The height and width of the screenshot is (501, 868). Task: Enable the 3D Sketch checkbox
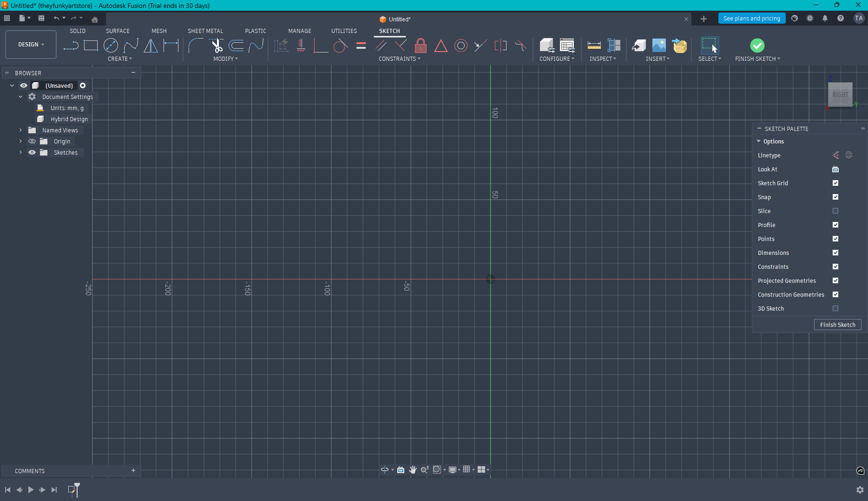835,308
